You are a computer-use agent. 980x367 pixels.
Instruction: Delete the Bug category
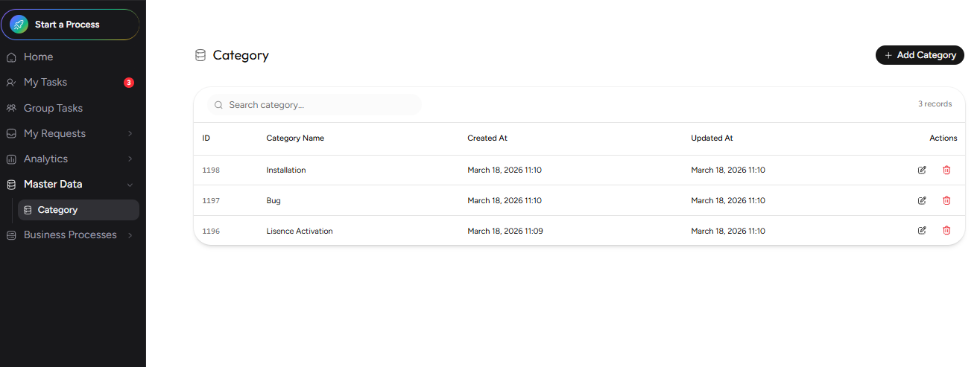(946, 200)
